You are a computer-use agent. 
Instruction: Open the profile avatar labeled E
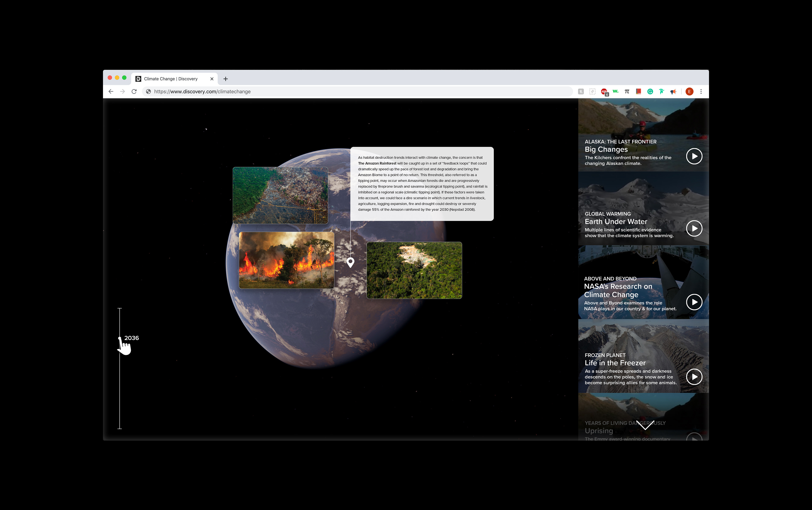click(x=689, y=91)
